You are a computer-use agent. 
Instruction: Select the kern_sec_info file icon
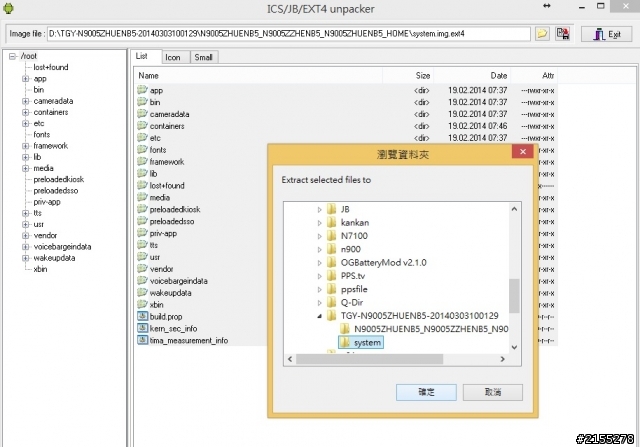click(142, 328)
